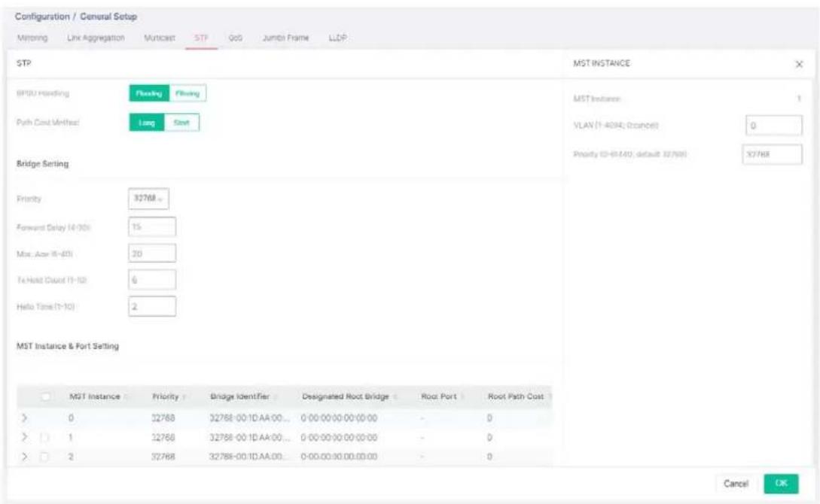820x504 pixels.
Task: Click priority 32768 in instance 0 row
Action: click(163, 417)
